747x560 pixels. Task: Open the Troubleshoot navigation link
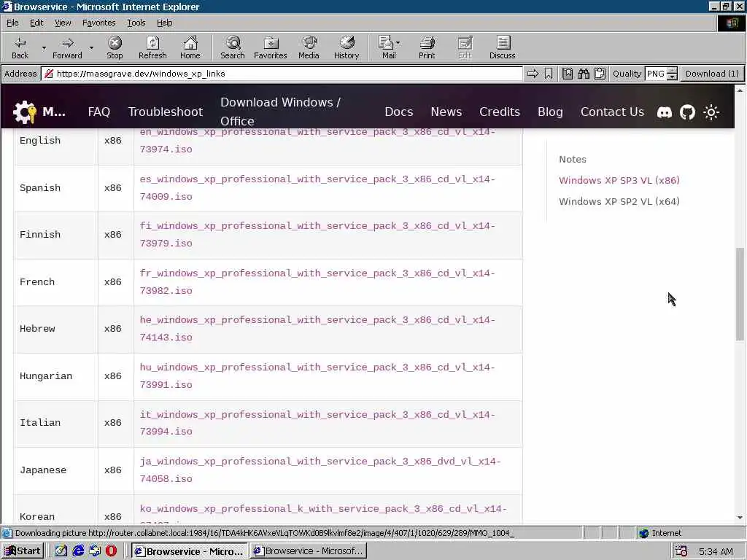[166, 112]
